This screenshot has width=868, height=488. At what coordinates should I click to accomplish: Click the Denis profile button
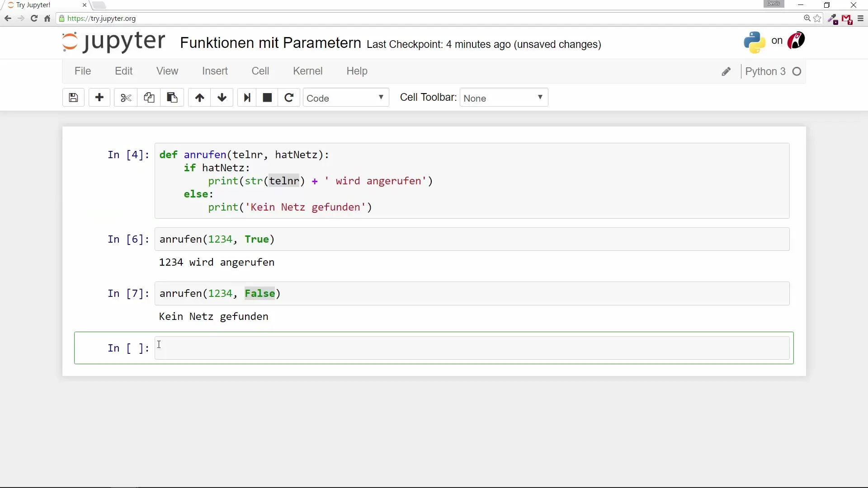point(774,4)
